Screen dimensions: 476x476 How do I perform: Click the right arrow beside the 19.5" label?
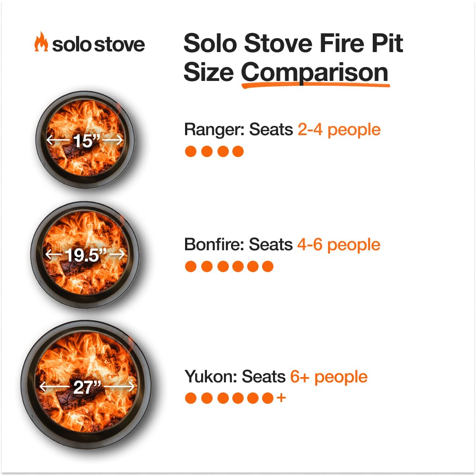tap(116, 254)
